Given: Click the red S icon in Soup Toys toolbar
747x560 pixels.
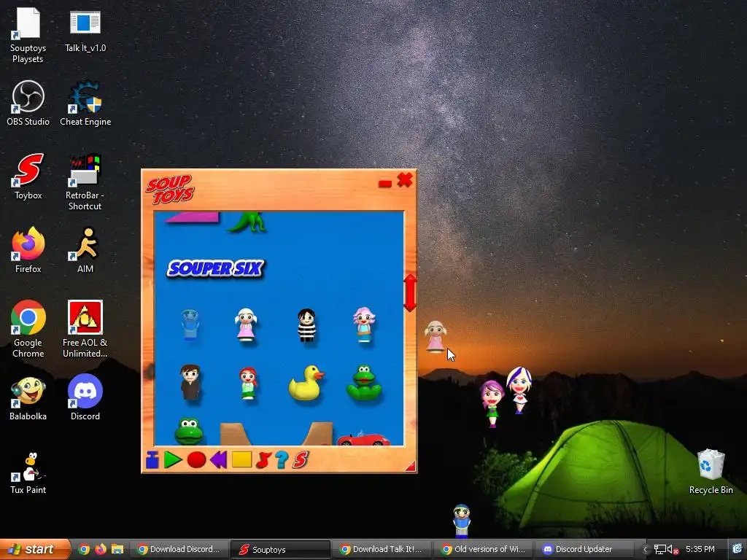Looking at the screenshot, I should tap(300, 459).
